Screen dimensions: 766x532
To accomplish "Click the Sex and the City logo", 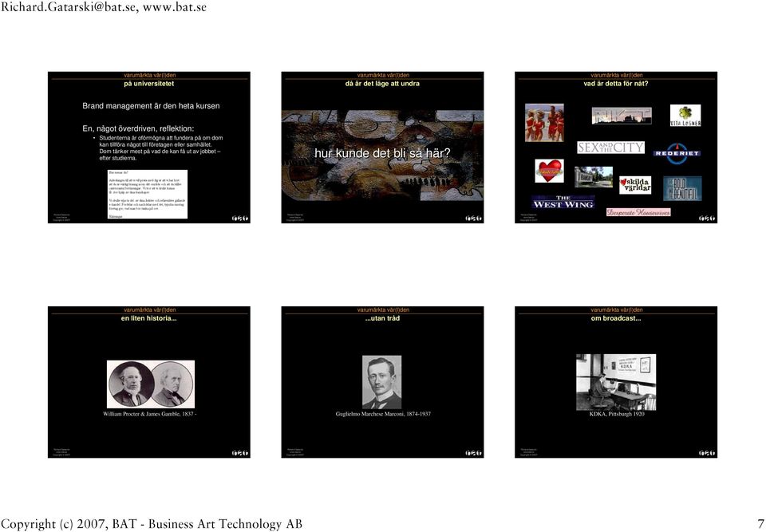I will click(x=610, y=148).
